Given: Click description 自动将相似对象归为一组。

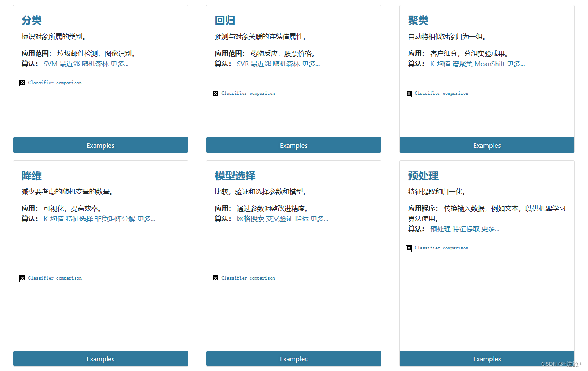Looking at the screenshot, I should point(448,37).
